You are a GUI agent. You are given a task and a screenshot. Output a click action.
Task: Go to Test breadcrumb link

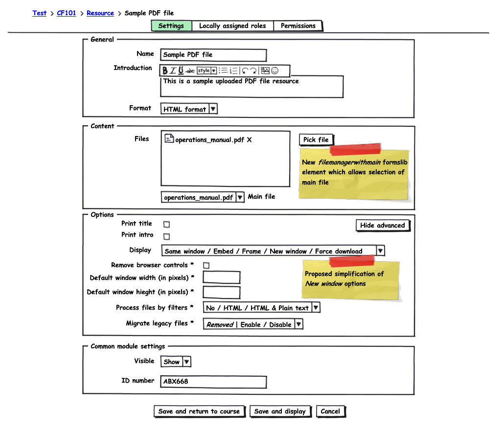(x=40, y=13)
